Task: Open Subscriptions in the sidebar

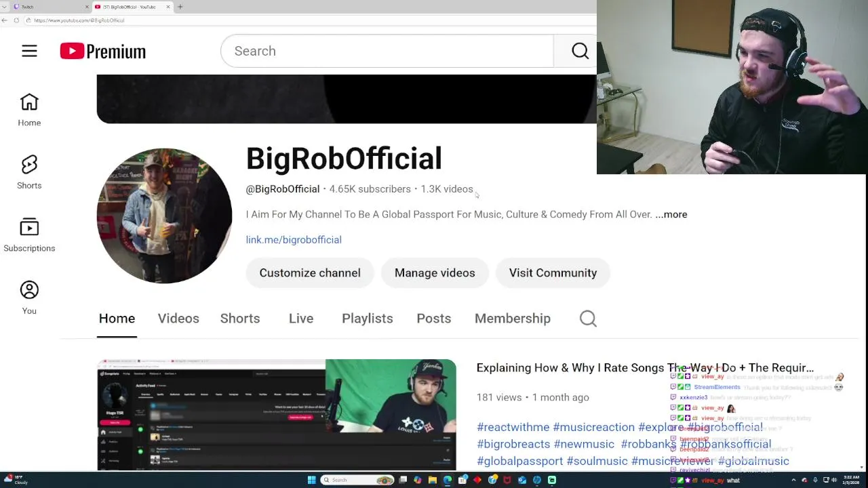Action: pos(29,235)
